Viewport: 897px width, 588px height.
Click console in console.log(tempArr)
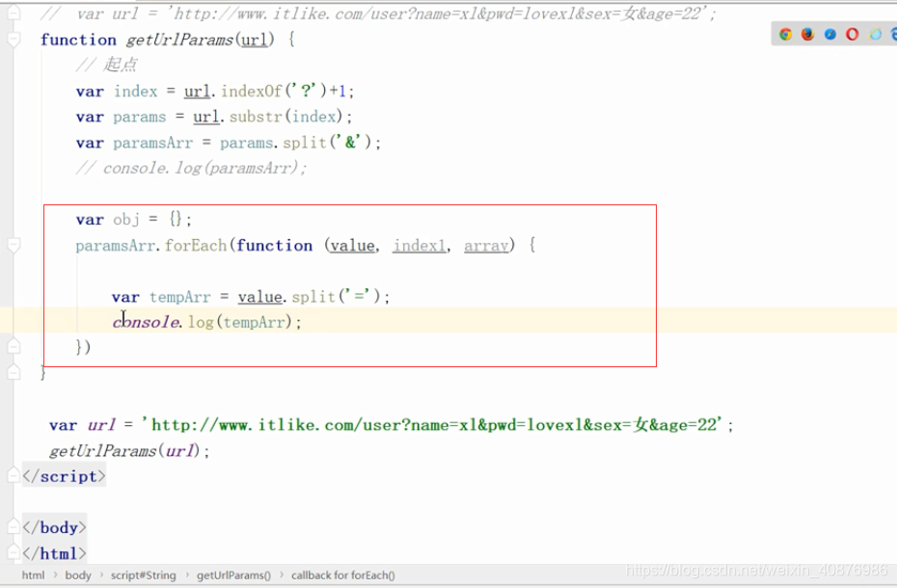(147, 322)
